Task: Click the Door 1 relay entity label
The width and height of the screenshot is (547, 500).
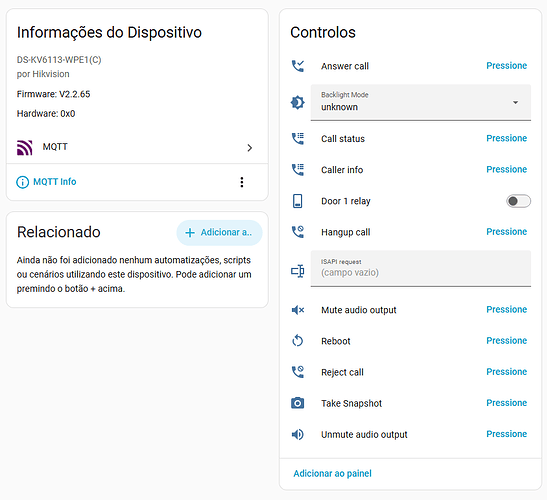Action: click(346, 201)
